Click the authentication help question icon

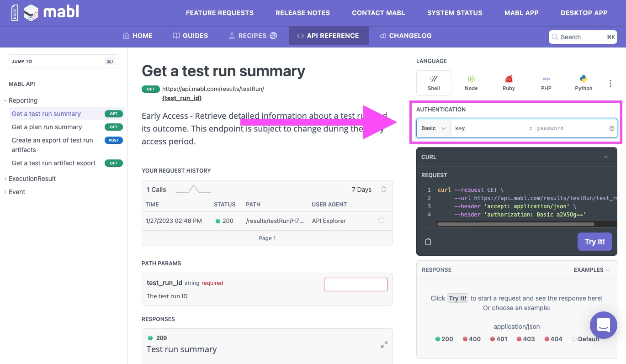coord(612,128)
